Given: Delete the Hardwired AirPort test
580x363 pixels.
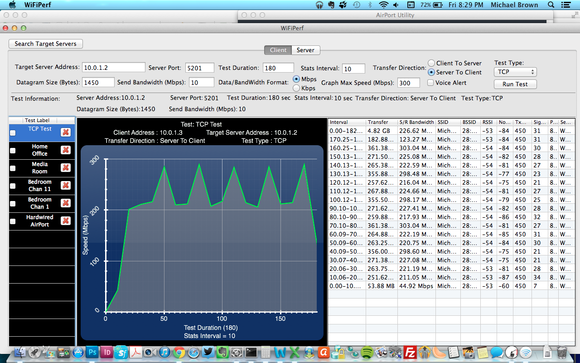Looking at the screenshot, I should 65,221.
